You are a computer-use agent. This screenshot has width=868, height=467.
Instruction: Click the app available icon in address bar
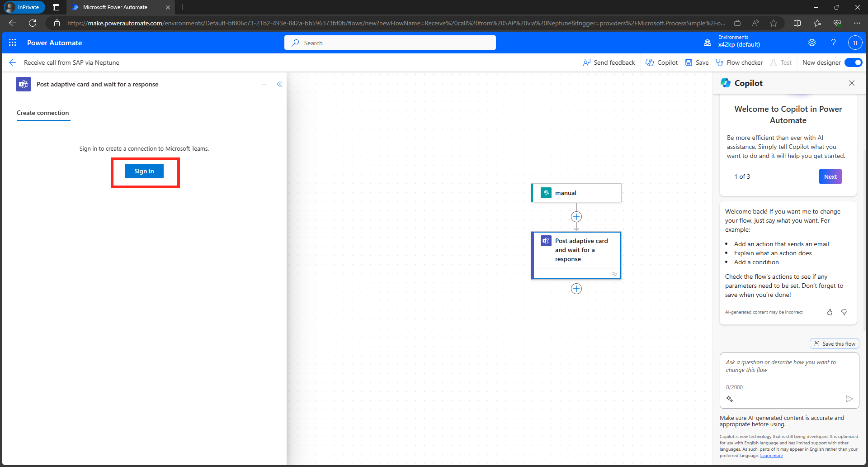coord(737,23)
